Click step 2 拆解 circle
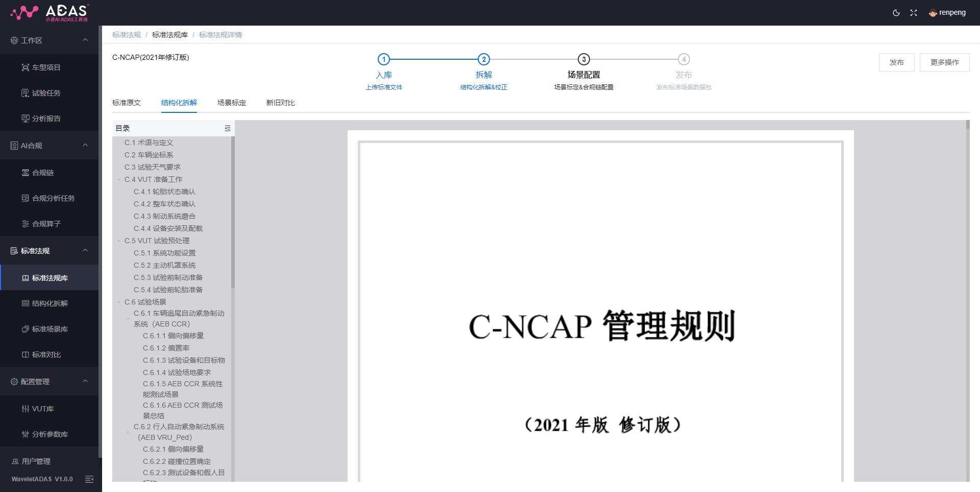 pos(484,59)
